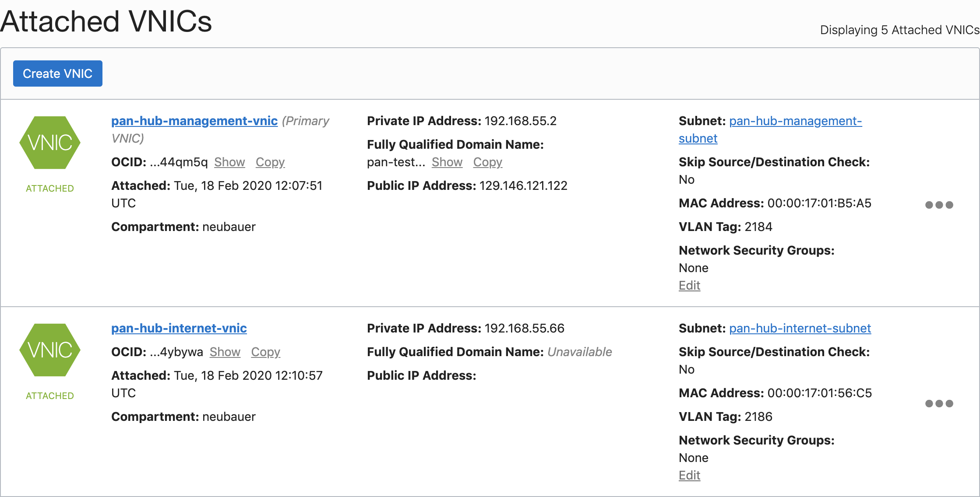The width and height of the screenshot is (980, 497).
Task: Edit security groups for management VNIC
Action: click(689, 285)
